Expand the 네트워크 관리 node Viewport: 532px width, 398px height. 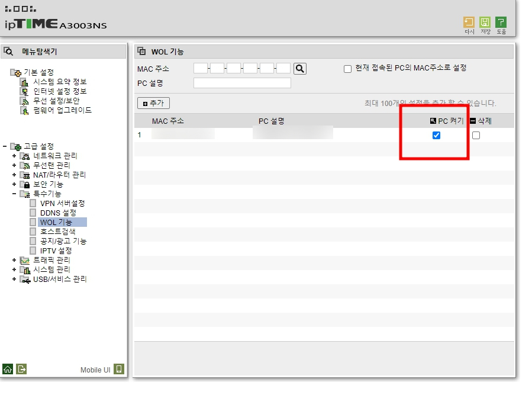[14, 156]
